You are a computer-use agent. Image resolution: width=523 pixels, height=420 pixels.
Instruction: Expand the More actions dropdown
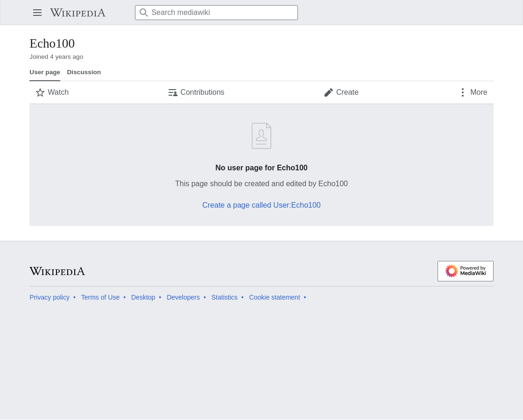(x=474, y=92)
